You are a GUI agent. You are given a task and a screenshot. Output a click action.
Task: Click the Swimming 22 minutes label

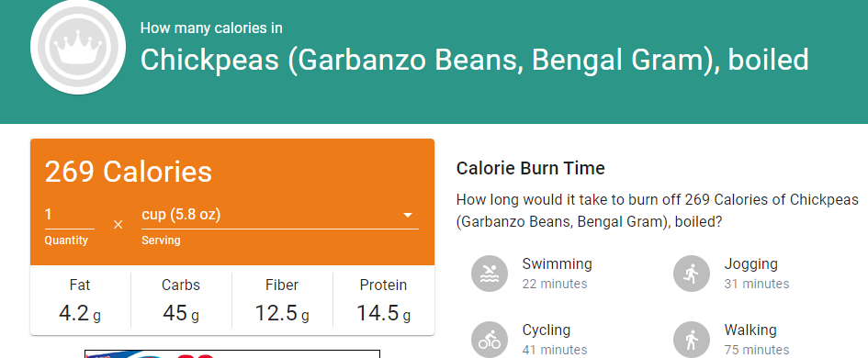click(557, 274)
